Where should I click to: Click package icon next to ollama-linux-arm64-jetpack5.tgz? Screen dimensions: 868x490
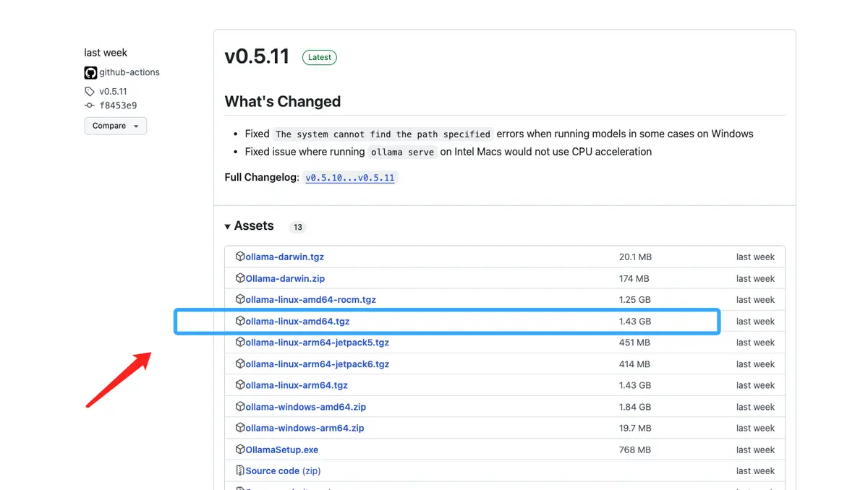tap(240, 342)
